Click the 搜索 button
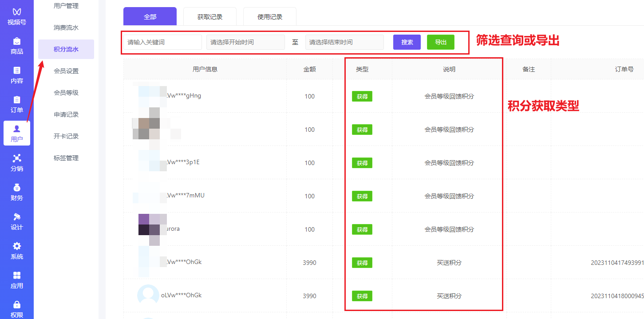The width and height of the screenshot is (644, 319). click(407, 42)
